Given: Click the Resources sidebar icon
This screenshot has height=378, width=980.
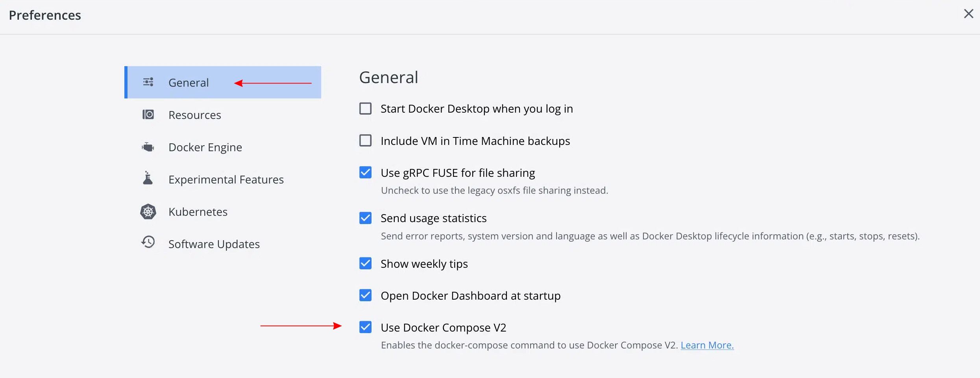Looking at the screenshot, I should [148, 115].
